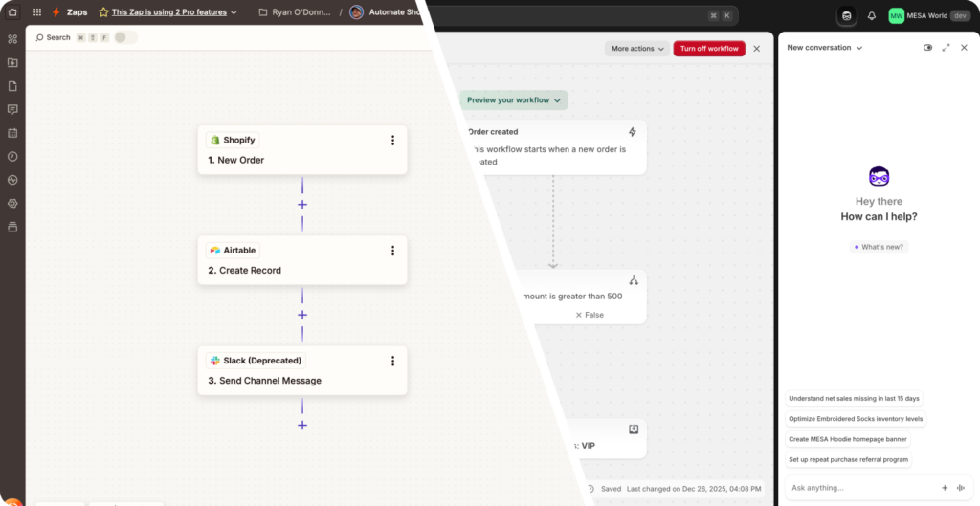Screen dimensions: 980x506
Task: Toggle the switch icon in chat panel header
Action: (x=928, y=48)
